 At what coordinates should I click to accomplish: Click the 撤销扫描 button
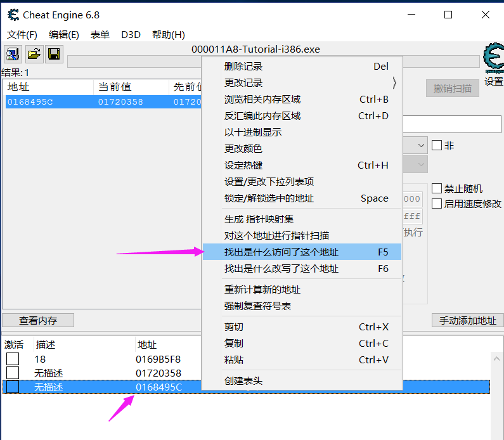453,88
